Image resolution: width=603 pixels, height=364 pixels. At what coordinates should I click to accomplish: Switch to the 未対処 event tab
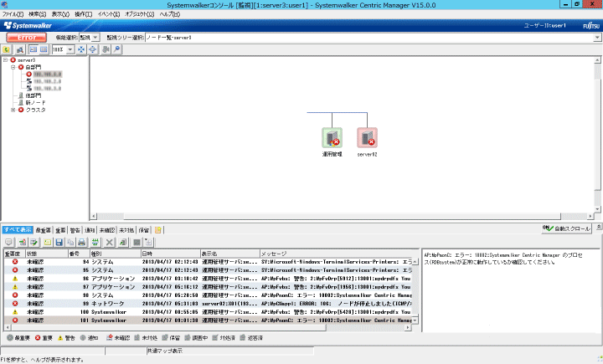point(126,230)
